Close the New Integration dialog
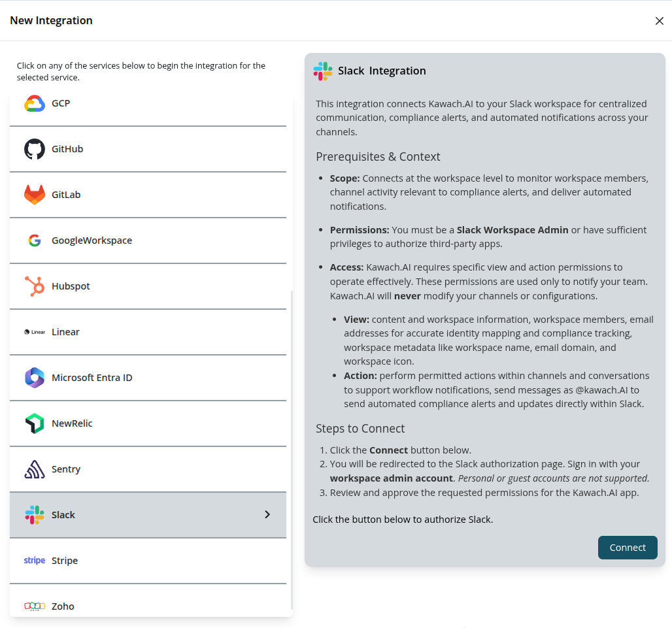This screenshot has width=672, height=628. pos(660,20)
